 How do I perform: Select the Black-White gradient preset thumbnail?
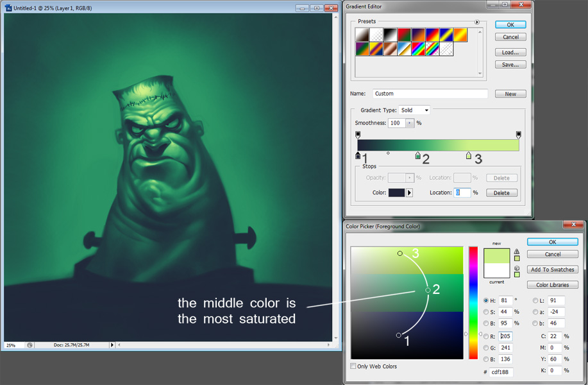pos(390,34)
